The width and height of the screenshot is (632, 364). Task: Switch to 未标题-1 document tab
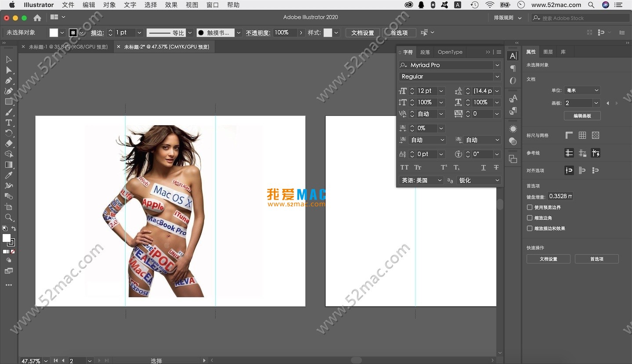[68, 47]
